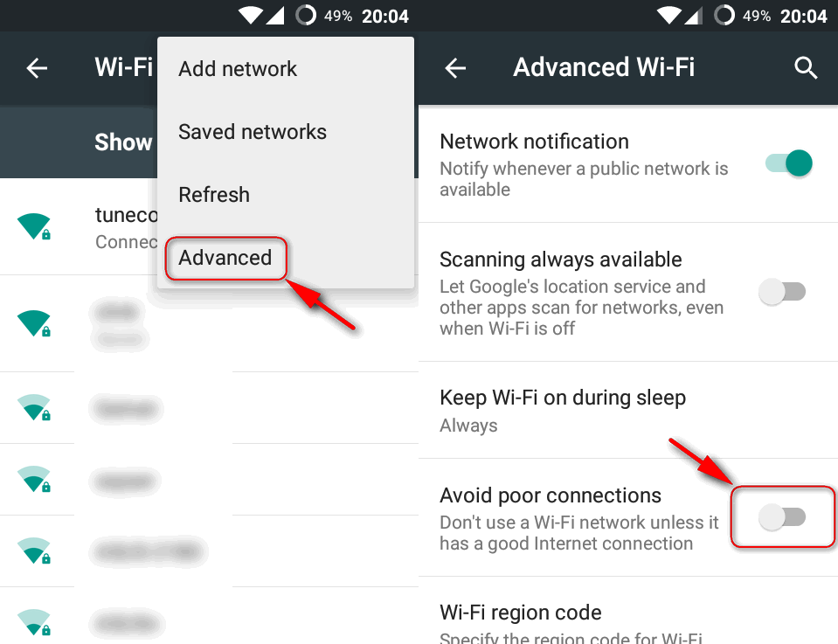Choose Add network in the menu
This screenshot has width=838, height=644.
point(238,69)
